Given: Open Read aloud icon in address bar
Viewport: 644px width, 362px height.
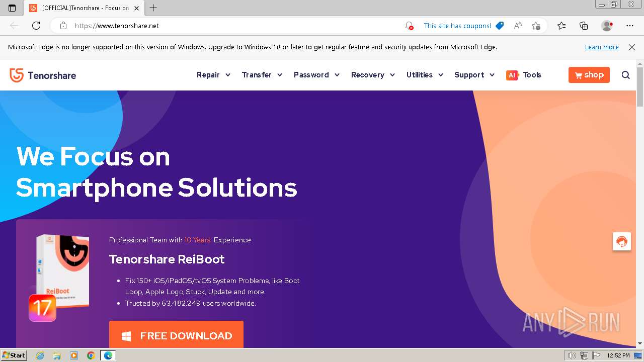Looking at the screenshot, I should click(518, 26).
